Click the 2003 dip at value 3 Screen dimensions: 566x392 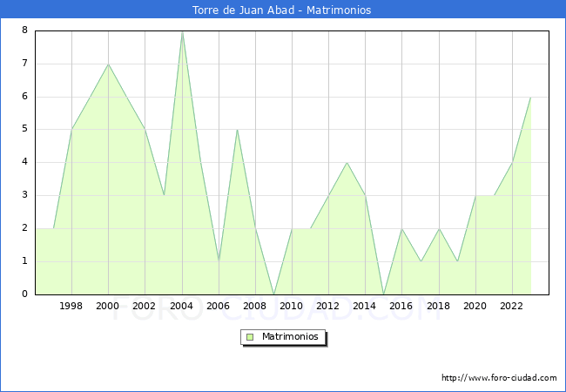tap(164, 195)
